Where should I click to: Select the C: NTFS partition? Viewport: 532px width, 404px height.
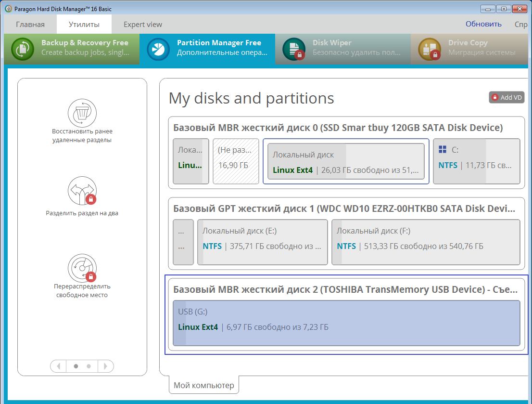coord(477,161)
